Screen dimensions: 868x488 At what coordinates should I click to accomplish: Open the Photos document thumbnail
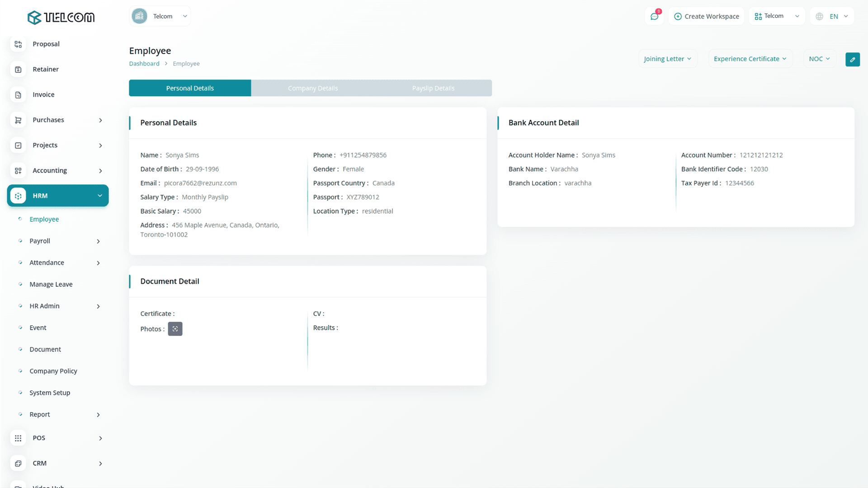(175, 329)
